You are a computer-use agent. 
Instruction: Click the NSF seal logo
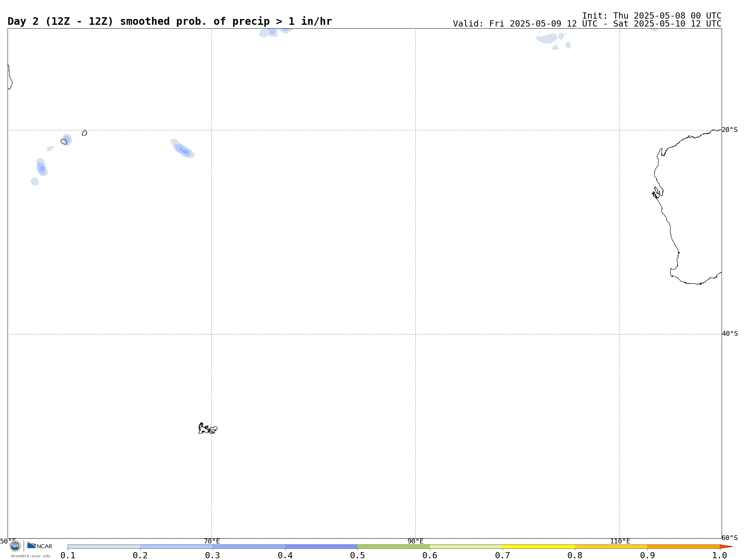point(15,546)
